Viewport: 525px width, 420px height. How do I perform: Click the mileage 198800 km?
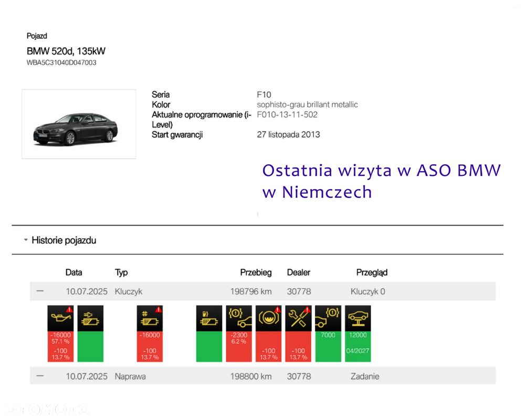click(x=251, y=376)
